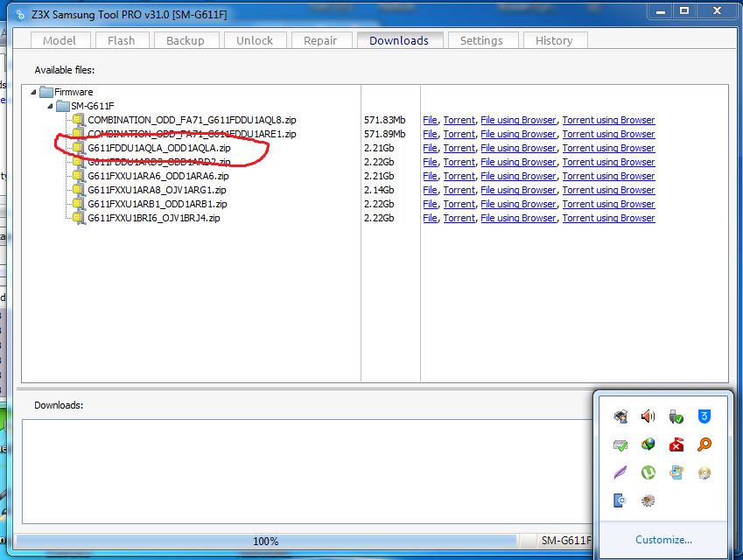Click File link for G611FXXU1ARA8 row

[431, 190]
